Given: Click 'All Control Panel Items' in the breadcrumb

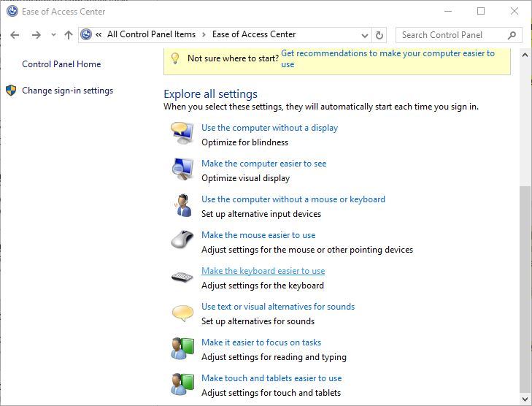Looking at the screenshot, I should [151, 34].
